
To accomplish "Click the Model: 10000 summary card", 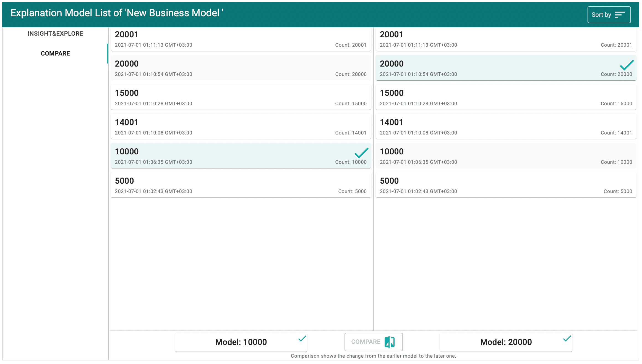I will 241,342.
